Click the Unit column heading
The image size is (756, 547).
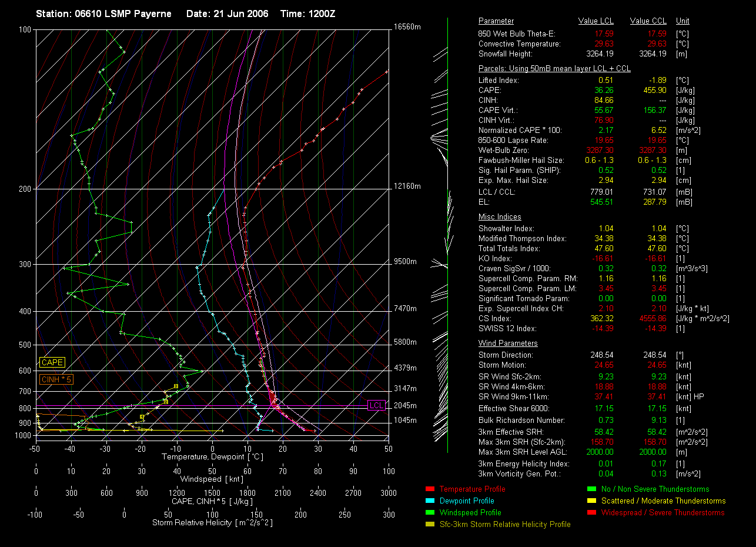(683, 21)
